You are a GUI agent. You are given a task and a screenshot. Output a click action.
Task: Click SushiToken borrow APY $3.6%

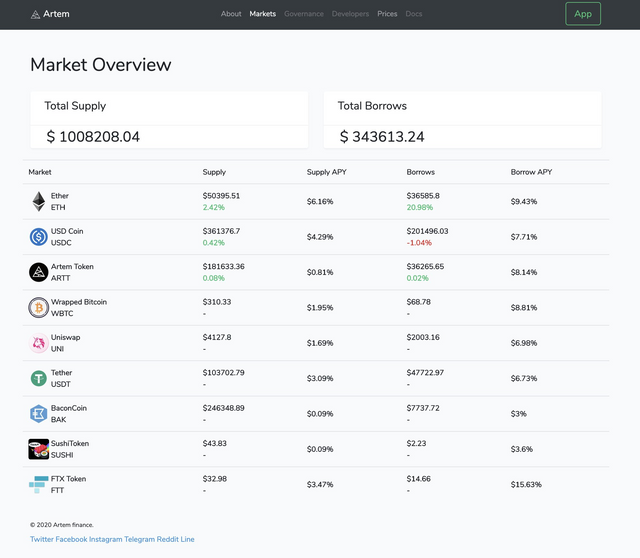click(x=522, y=449)
